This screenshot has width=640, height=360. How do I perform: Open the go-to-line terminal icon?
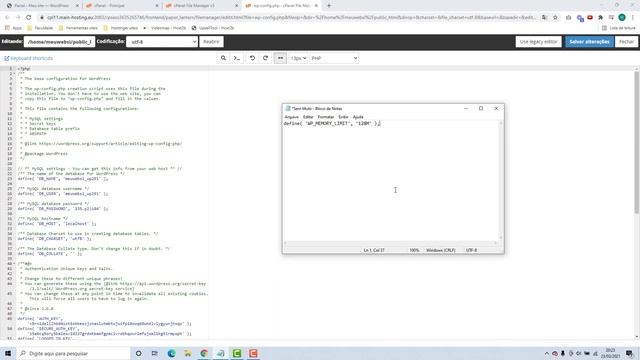(x=237, y=58)
